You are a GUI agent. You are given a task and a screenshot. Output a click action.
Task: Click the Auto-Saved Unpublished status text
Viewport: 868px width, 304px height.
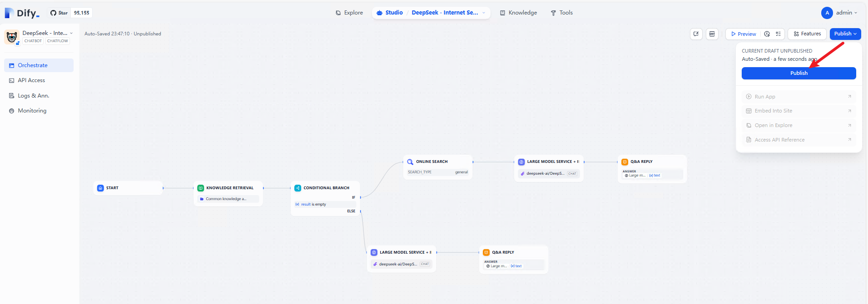coord(123,34)
